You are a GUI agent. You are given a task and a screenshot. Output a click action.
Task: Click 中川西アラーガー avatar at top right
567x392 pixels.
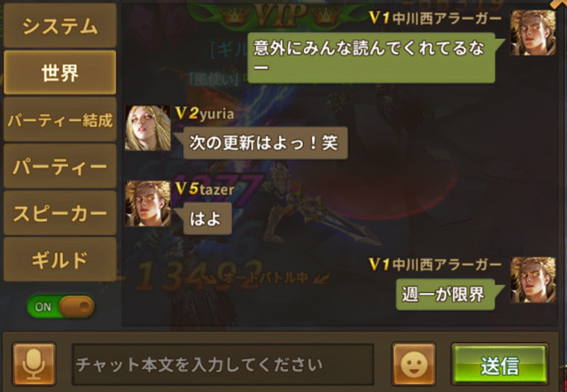(x=533, y=33)
